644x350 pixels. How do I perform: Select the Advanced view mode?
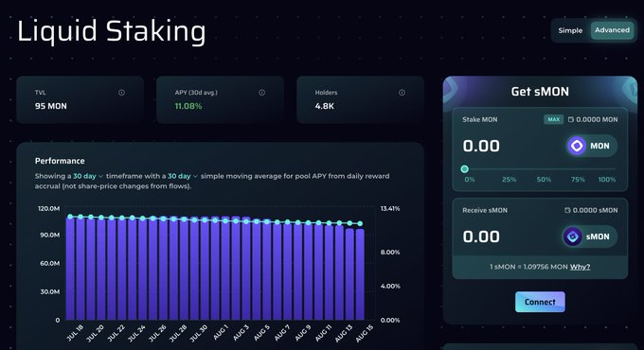[612, 30]
